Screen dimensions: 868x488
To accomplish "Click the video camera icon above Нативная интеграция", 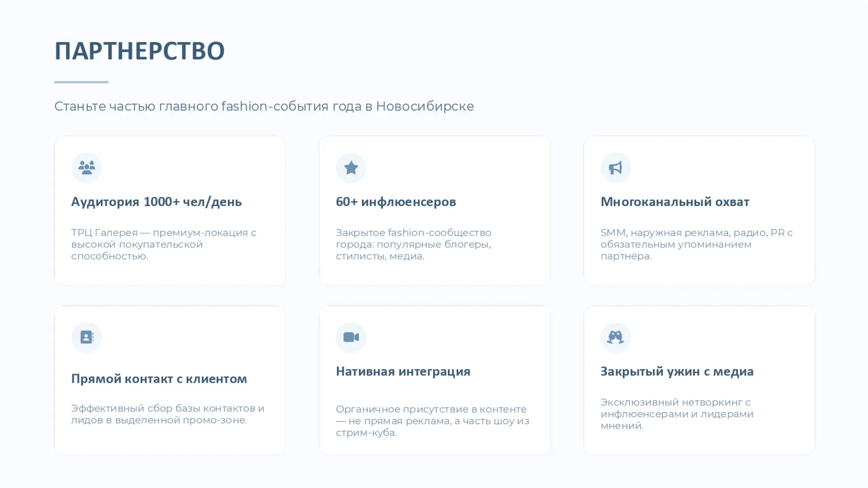I will (351, 337).
